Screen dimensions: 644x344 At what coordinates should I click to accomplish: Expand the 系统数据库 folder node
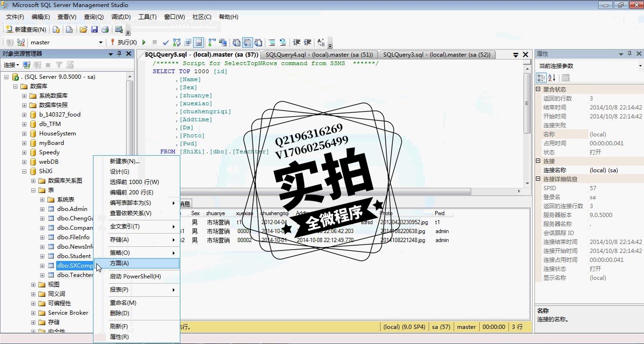click(24, 96)
